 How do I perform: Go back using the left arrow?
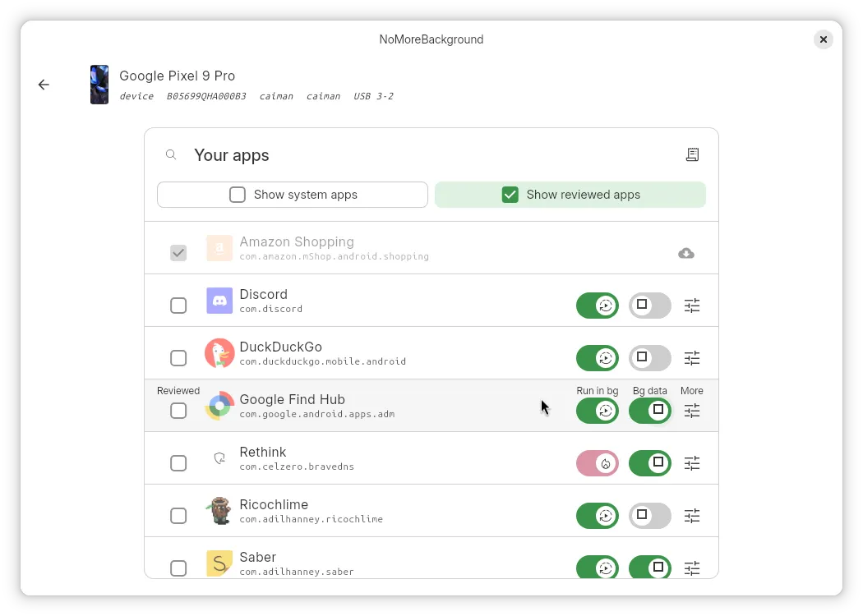(x=44, y=85)
